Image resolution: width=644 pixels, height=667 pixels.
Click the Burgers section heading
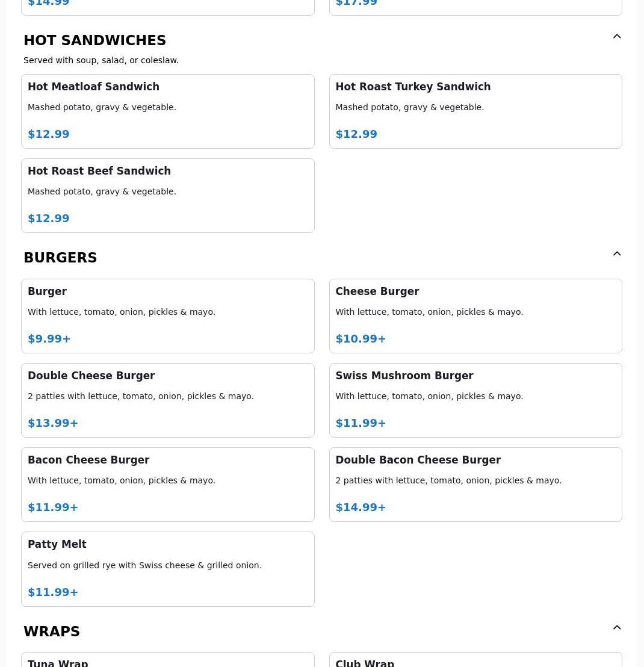(x=60, y=258)
